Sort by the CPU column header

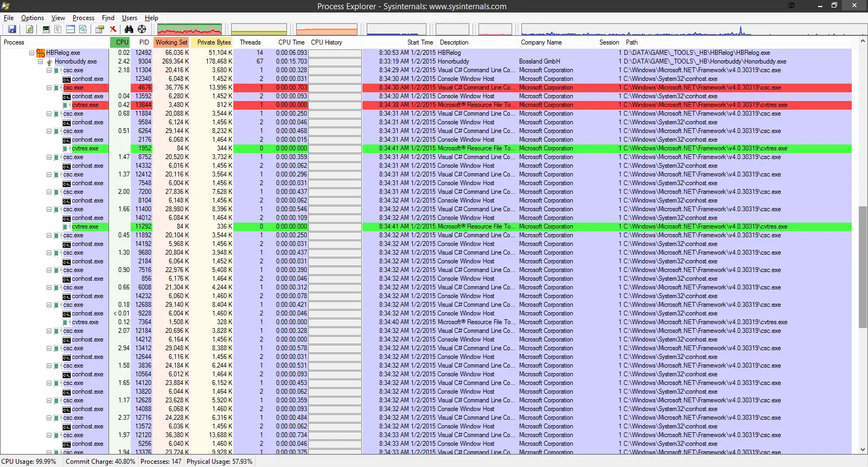120,42
